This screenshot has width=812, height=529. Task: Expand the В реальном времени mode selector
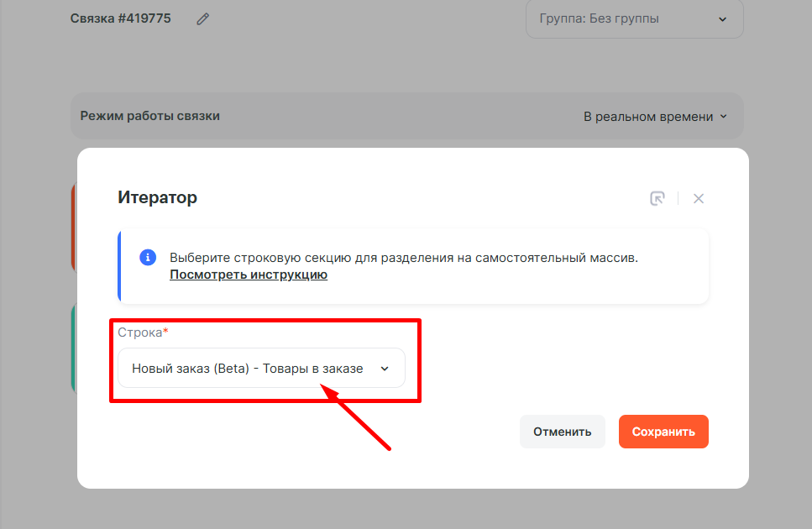[x=648, y=117]
